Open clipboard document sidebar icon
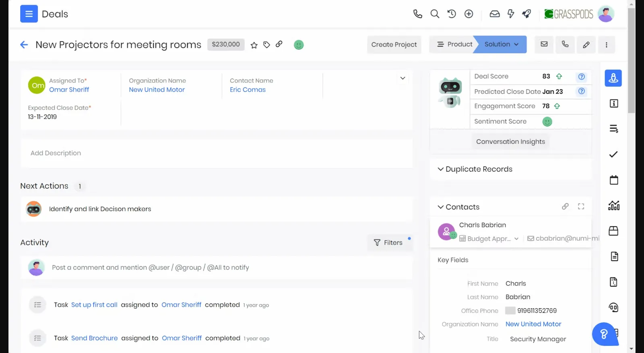Image resolution: width=644 pixels, height=353 pixels. (614, 282)
